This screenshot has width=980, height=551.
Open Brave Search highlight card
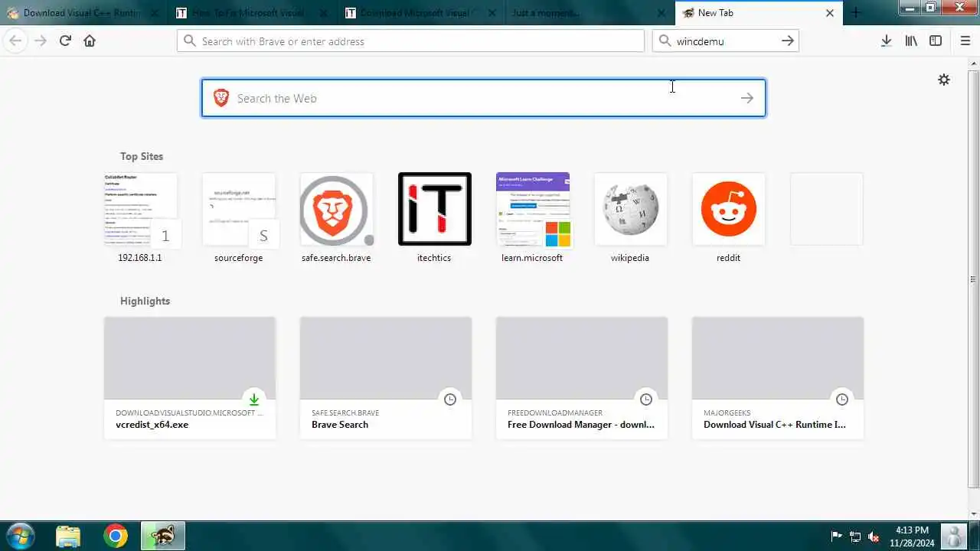pos(386,378)
